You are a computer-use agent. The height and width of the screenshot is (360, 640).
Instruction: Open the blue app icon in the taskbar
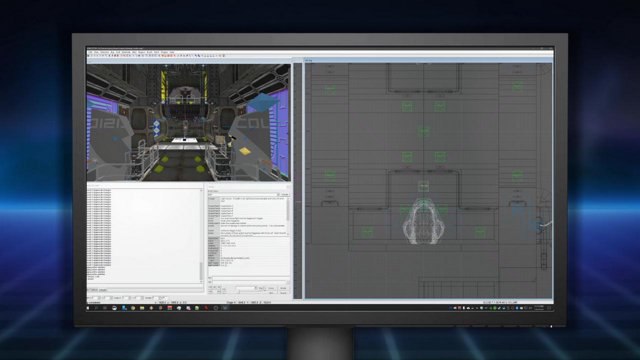click(124, 308)
